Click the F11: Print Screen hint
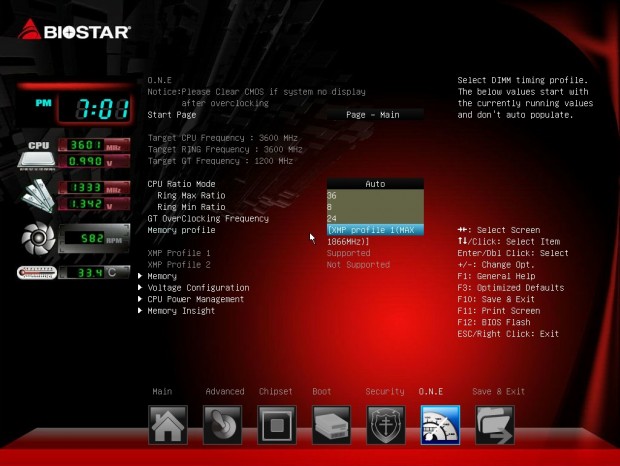Image resolution: width=620 pixels, height=466 pixels. click(x=498, y=311)
